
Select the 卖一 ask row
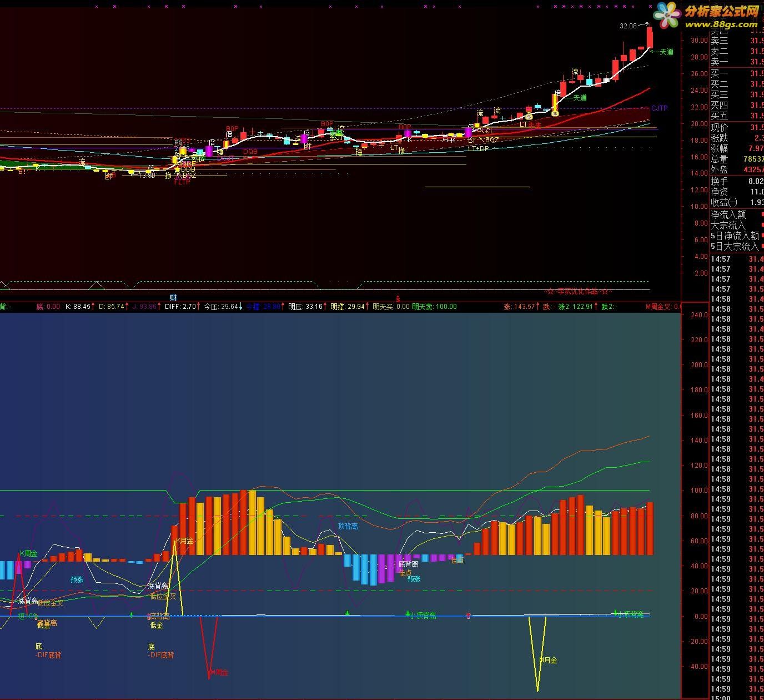(737, 62)
